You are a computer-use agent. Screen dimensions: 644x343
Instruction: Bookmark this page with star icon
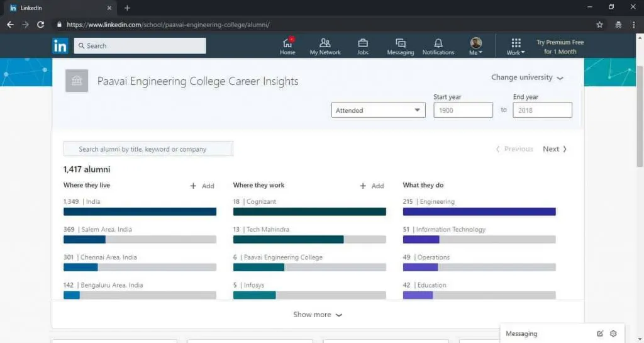pyautogui.click(x=599, y=25)
